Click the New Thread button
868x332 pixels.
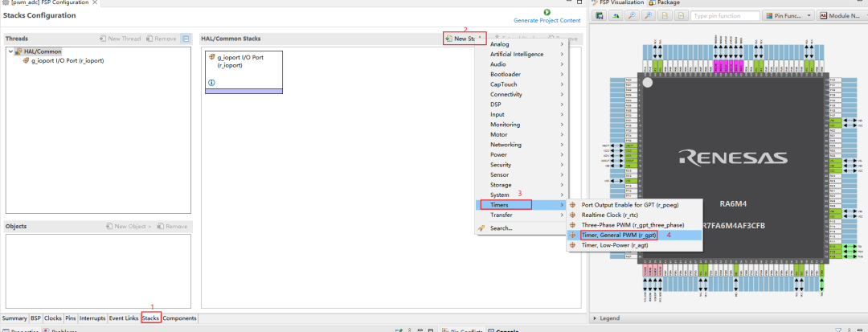coord(120,39)
